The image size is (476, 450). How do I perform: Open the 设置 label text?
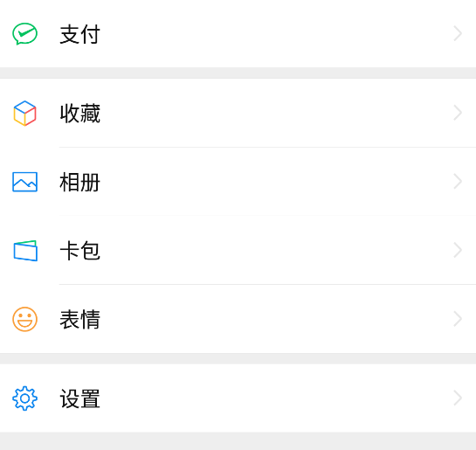tap(79, 398)
